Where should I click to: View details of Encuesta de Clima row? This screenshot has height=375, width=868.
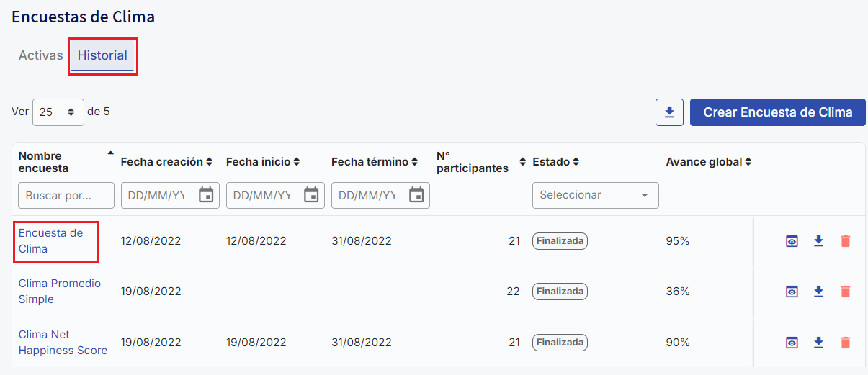click(x=792, y=241)
